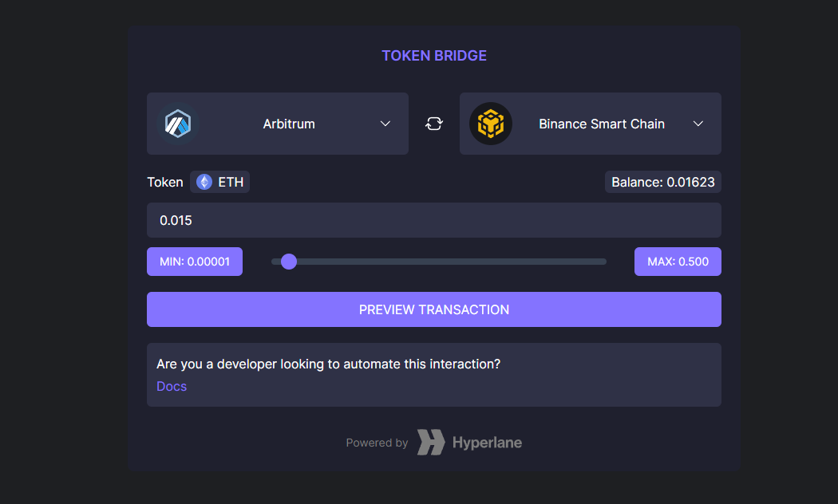Screen dimensions: 838x504
Task: Open the Docs link
Action: click(171, 386)
